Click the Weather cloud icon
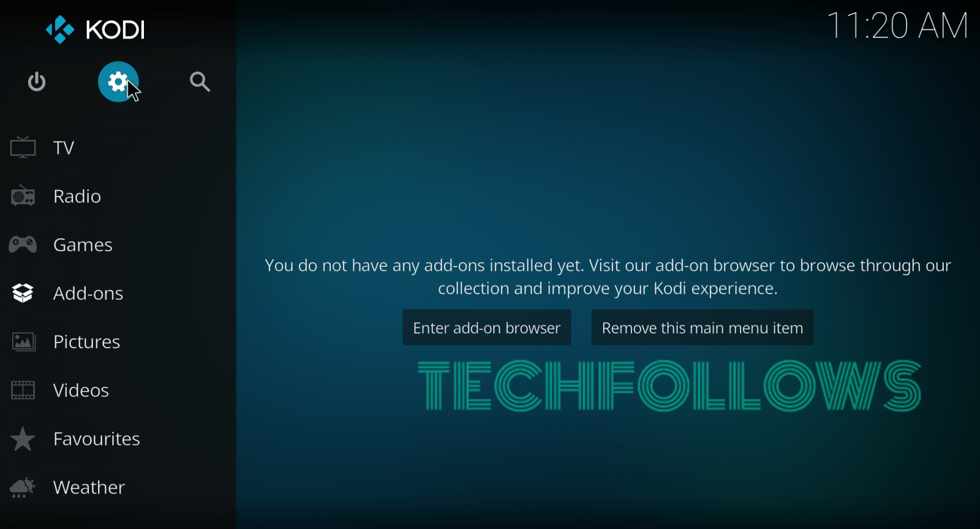980x529 pixels. point(23,487)
